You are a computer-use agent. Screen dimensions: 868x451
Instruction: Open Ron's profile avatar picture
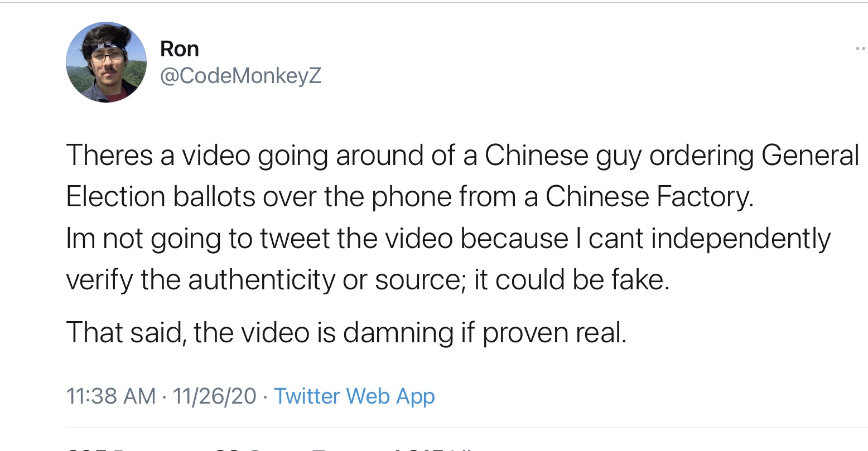[x=106, y=62]
